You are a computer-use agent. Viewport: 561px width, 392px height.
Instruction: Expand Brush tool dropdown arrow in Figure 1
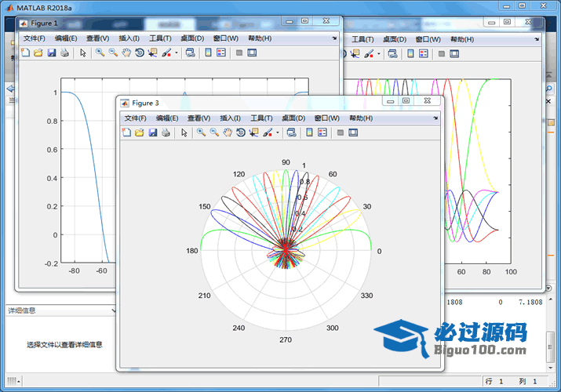(x=177, y=53)
